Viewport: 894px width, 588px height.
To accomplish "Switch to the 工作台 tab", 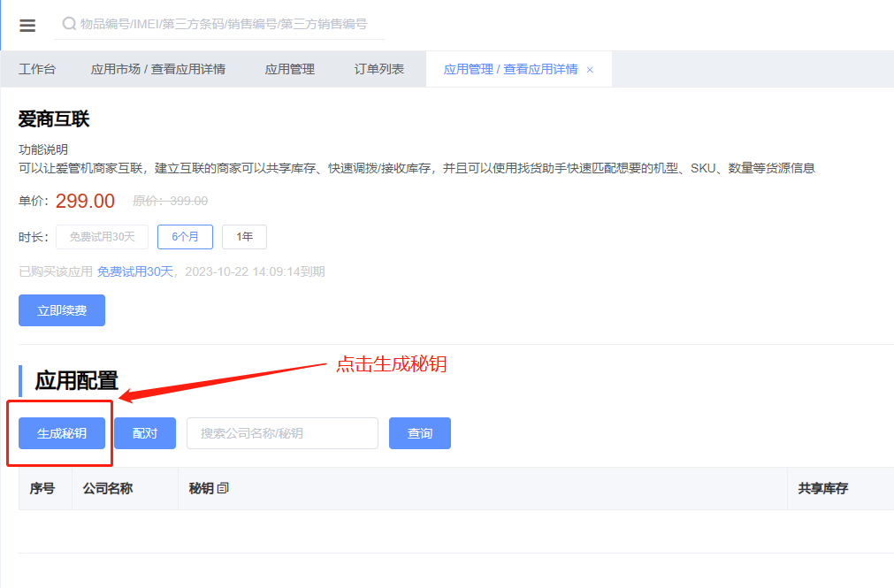I will [37, 69].
